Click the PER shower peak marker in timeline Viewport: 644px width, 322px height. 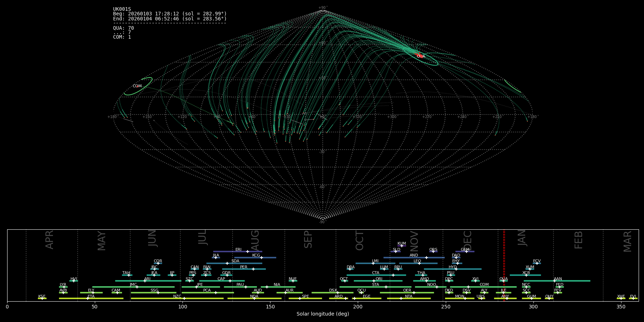click(253, 269)
